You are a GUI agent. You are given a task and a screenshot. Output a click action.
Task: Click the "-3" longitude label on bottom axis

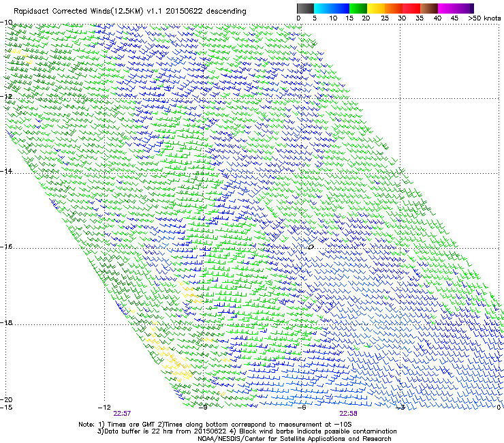pos(400,408)
